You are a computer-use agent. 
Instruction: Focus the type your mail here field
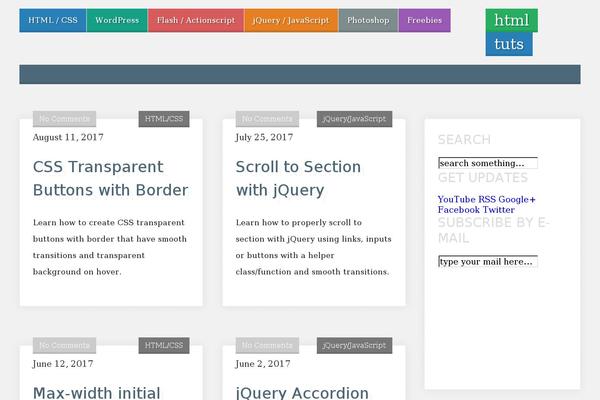coord(488,261)
